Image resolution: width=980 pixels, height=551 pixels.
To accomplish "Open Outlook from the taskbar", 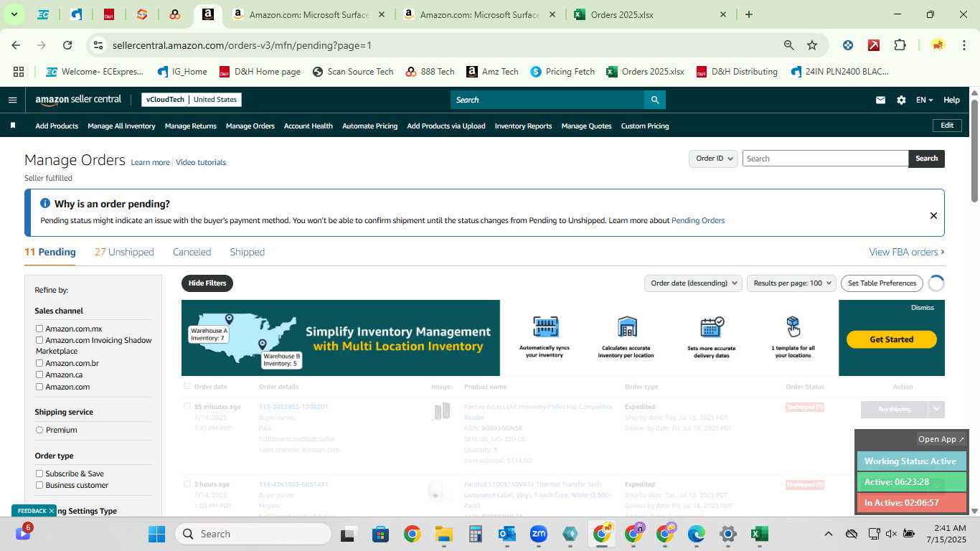I will [507, 534].
